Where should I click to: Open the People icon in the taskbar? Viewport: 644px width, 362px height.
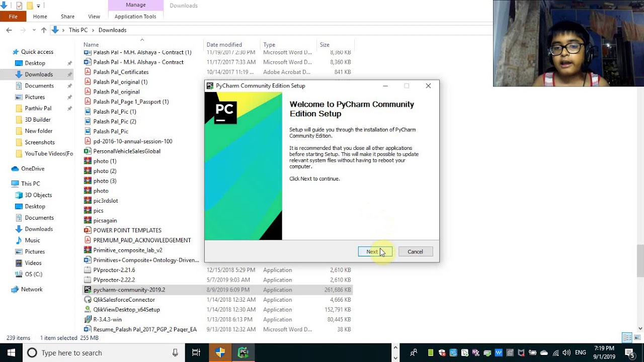[x=414, y=353]
